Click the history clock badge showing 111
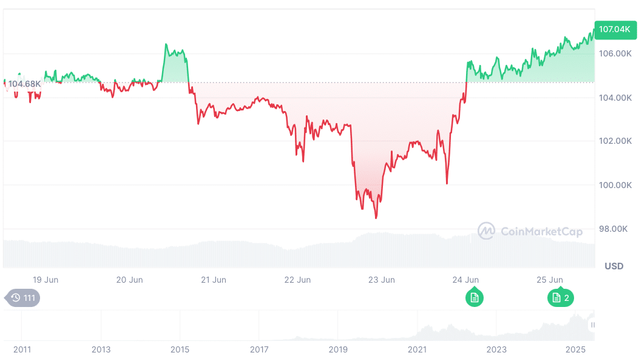Viewport: 639px width, 364px height. point(22,298)
